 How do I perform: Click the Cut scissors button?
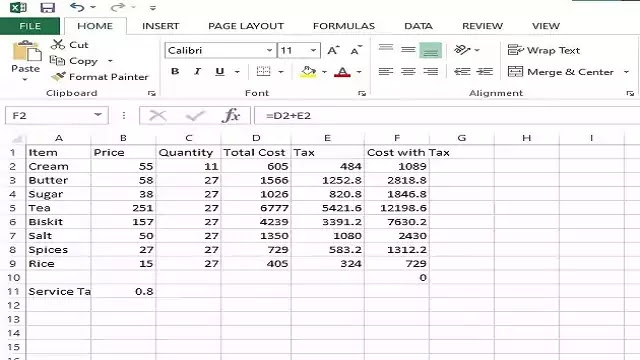pyautogui.click(x=70, y=44)
